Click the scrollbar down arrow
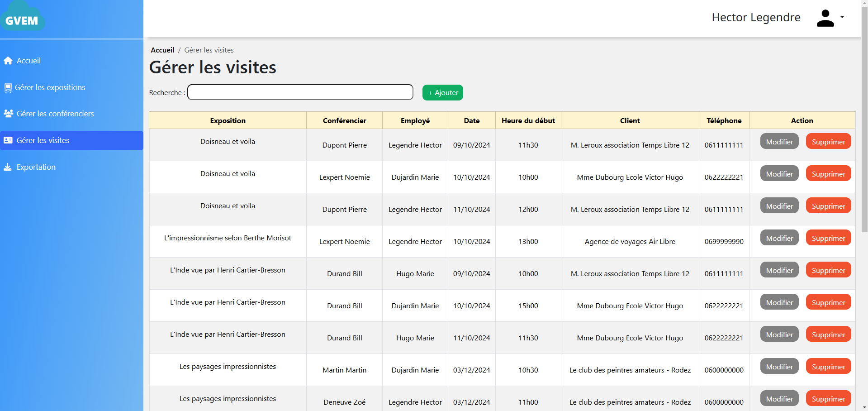868x411 pixels. (864, 406)
